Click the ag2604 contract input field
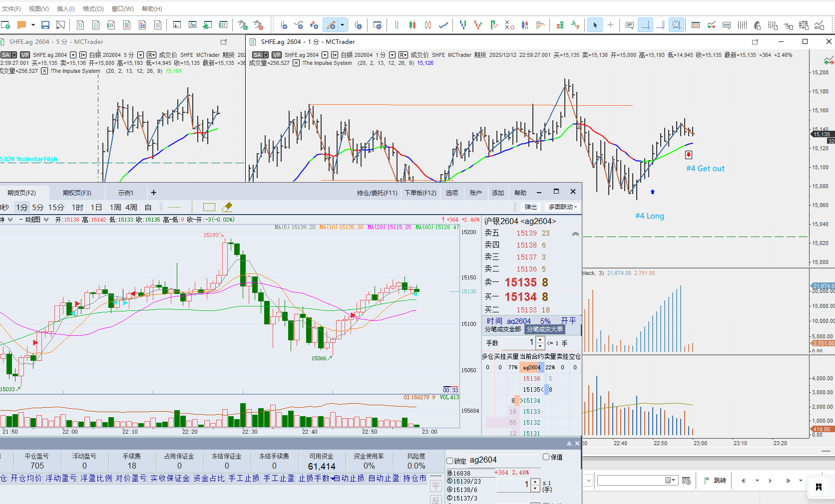Image resolution: width=835 pixels, height=504 pixels. pos(504,460)
